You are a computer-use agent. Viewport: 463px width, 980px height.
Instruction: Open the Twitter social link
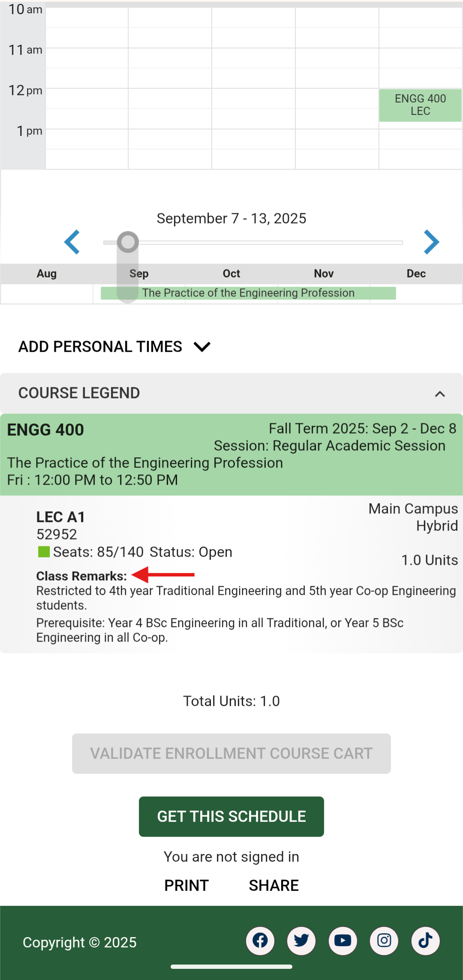(301, 941)
